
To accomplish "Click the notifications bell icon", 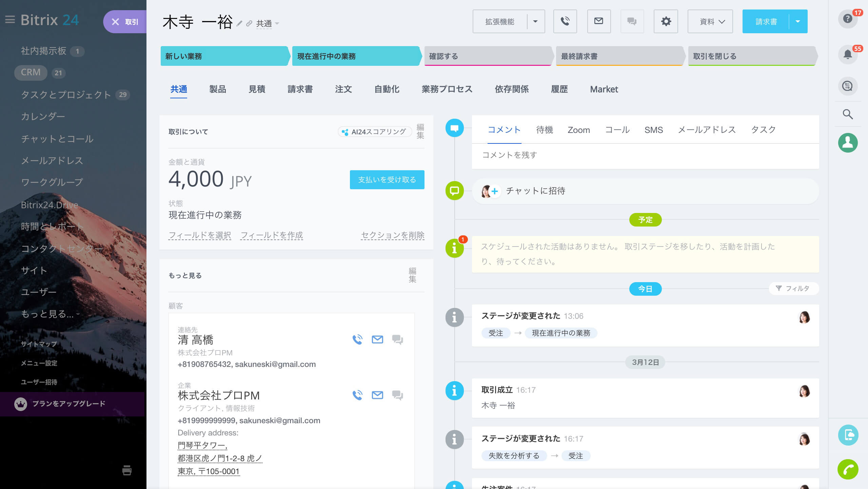I will [848, 54].
